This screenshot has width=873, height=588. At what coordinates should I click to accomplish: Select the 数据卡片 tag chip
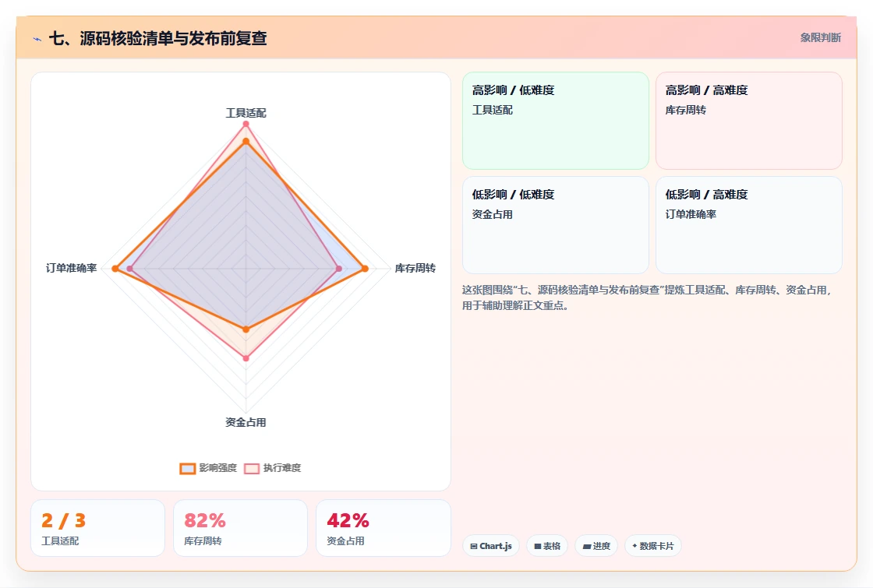[653, 546]
